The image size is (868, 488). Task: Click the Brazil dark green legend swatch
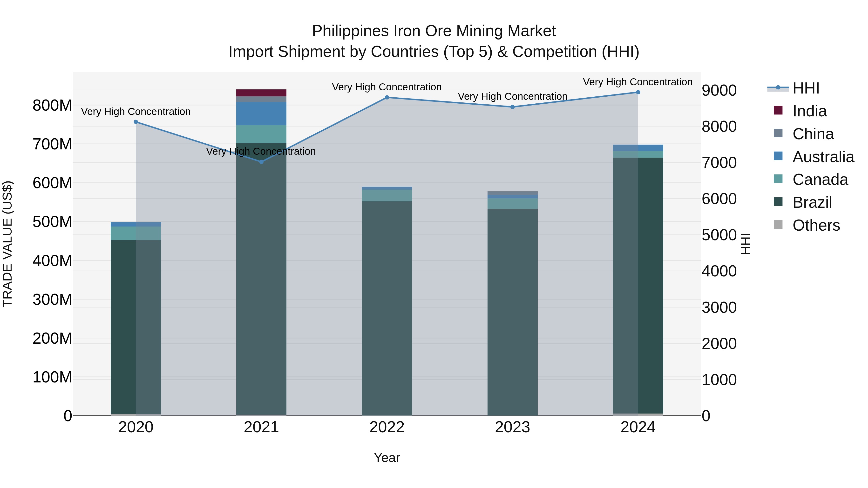pyautogui.click(x=778, y=201)
